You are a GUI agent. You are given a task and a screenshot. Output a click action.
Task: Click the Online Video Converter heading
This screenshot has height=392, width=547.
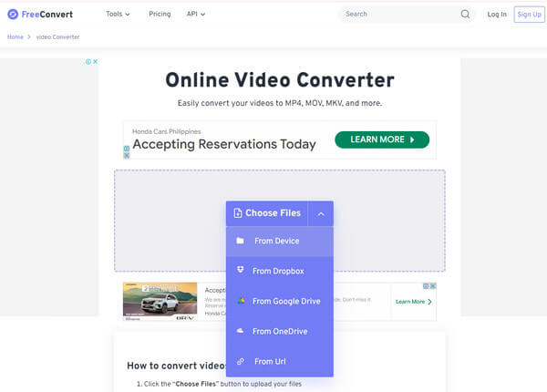coord(280,80)
